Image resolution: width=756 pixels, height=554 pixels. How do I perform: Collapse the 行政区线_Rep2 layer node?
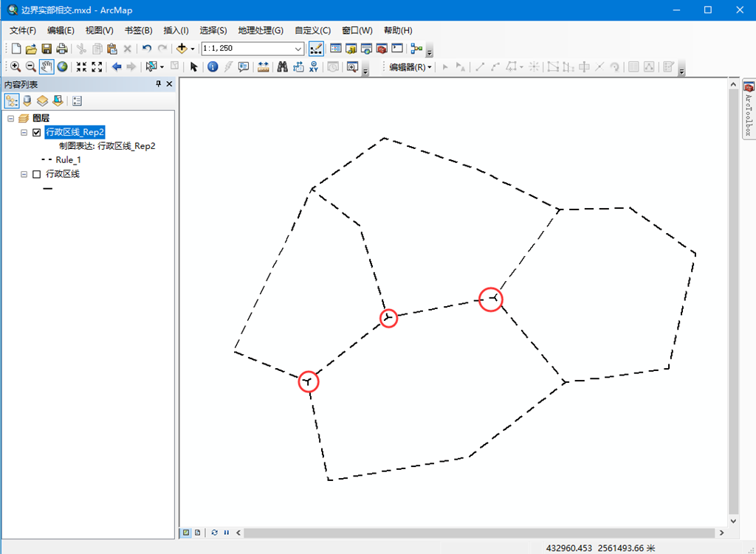click(x=24, y=133)
